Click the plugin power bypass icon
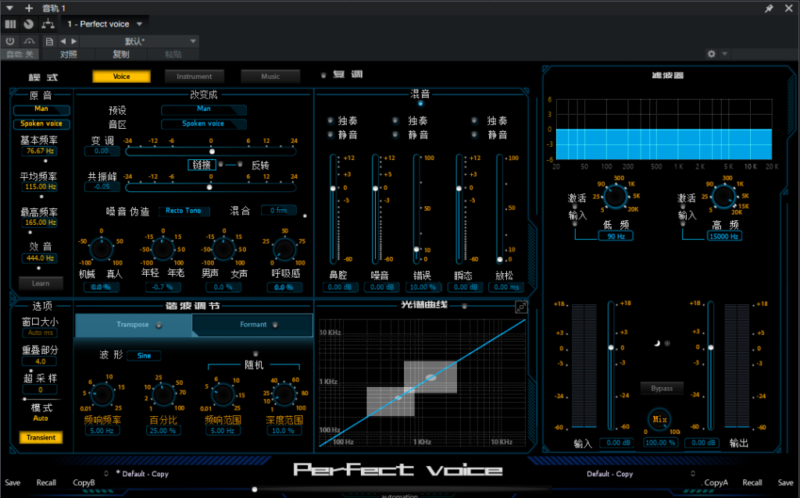This screenshot has height=498, width=800. (10, 41)
